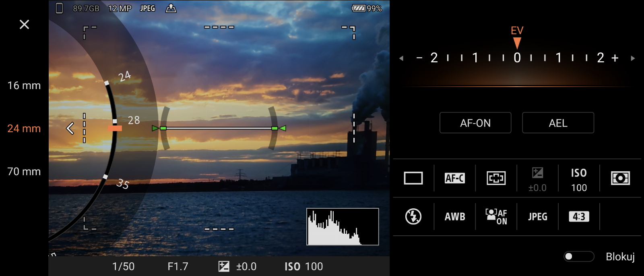Tap shutter speed 1/50
Viewport: 644px width, 276px height.
pyautogui.click(x=123, y=266)
